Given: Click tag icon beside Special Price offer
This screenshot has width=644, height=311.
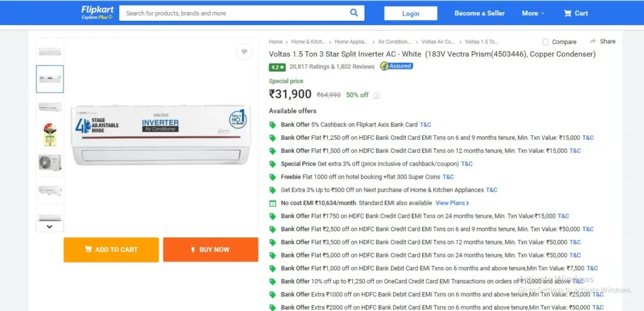Looking at the screenshot, I should pos(272,164).
